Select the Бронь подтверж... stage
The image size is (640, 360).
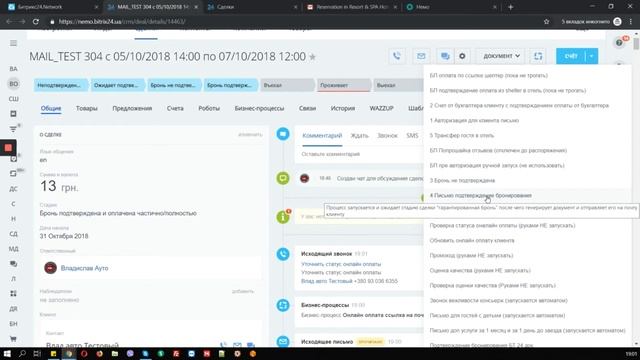[230, 85]
